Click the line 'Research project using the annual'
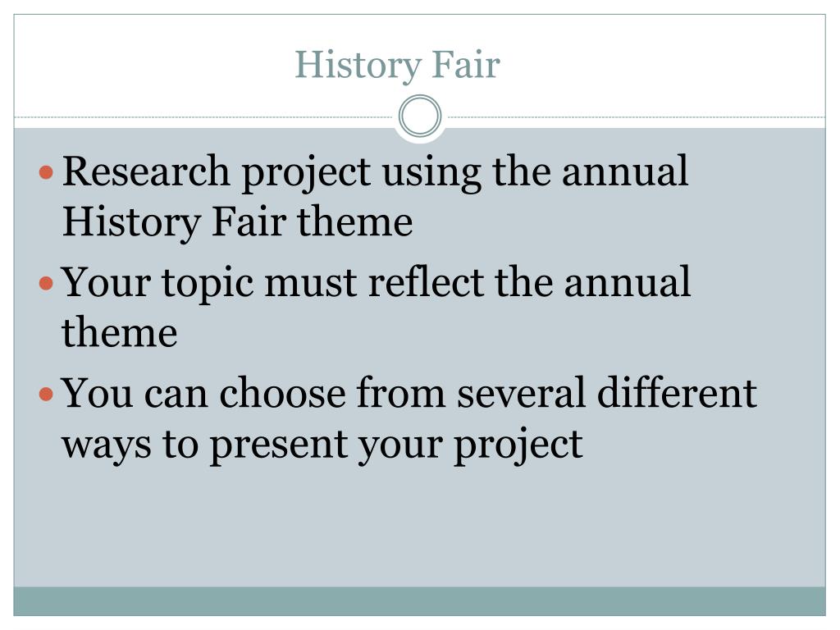This screenshot has height=630, width=840. (x=375, y=172)
